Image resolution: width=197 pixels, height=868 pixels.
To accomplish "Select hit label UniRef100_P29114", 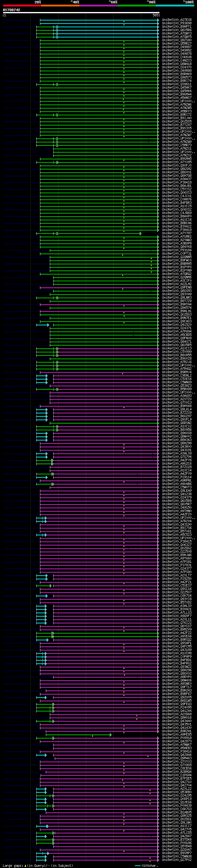I will pos(177,477).
